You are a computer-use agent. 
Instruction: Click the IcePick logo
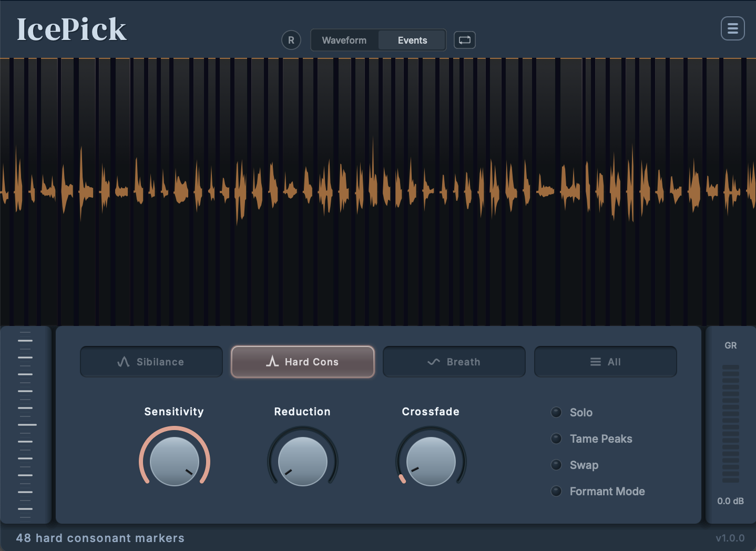(x=71, y=29)
